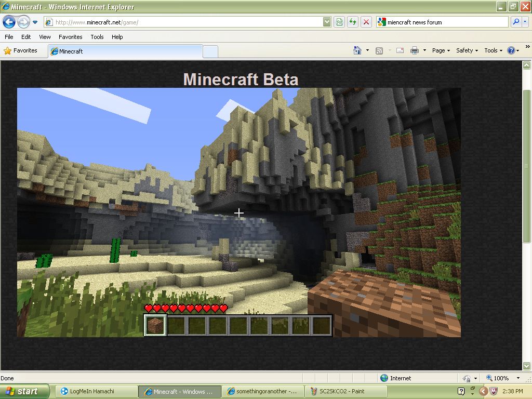The width and height of the screenshot is (532, 399).
Task: Open the File menu
Action: point(9,37)
